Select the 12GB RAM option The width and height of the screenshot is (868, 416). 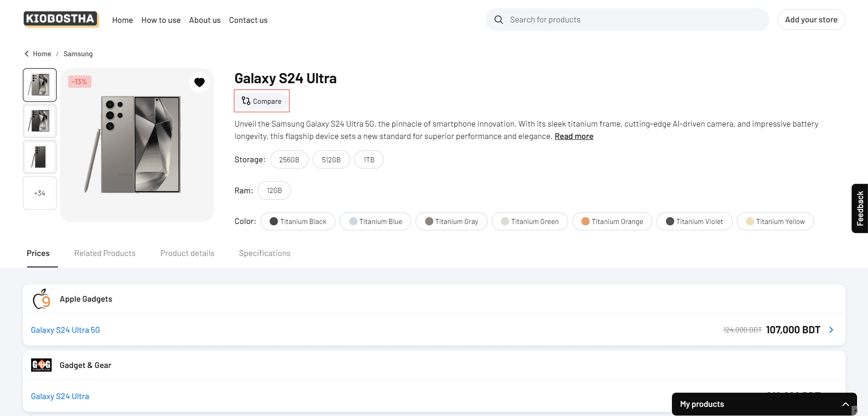tap(274, 191)
